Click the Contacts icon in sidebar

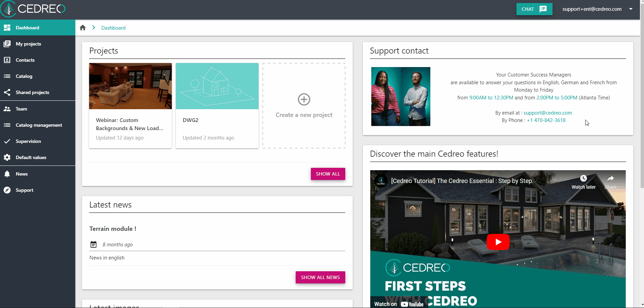(x=7, y=60)
